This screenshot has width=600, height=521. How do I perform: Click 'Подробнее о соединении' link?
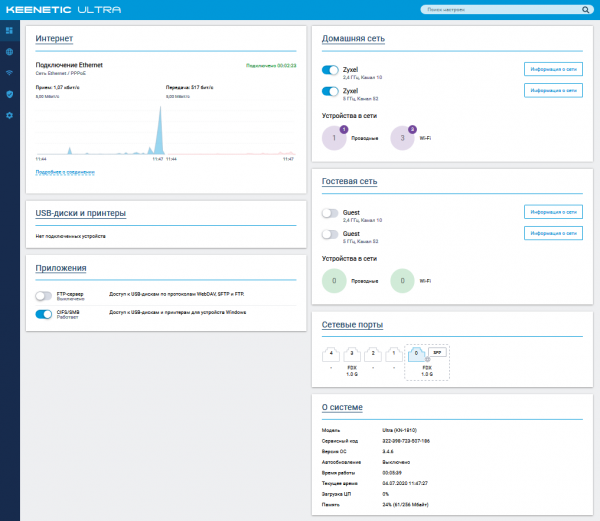coord(65,172)
